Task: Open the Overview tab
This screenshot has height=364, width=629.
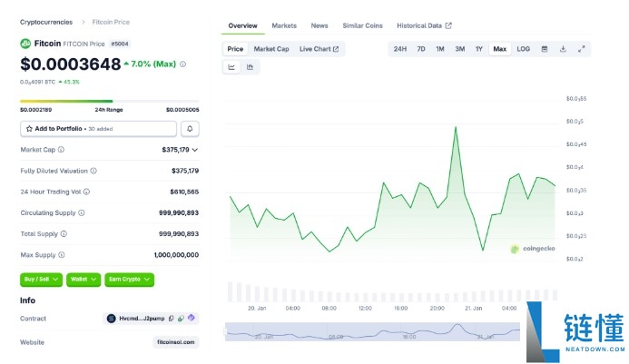Action: coord(242,25)
